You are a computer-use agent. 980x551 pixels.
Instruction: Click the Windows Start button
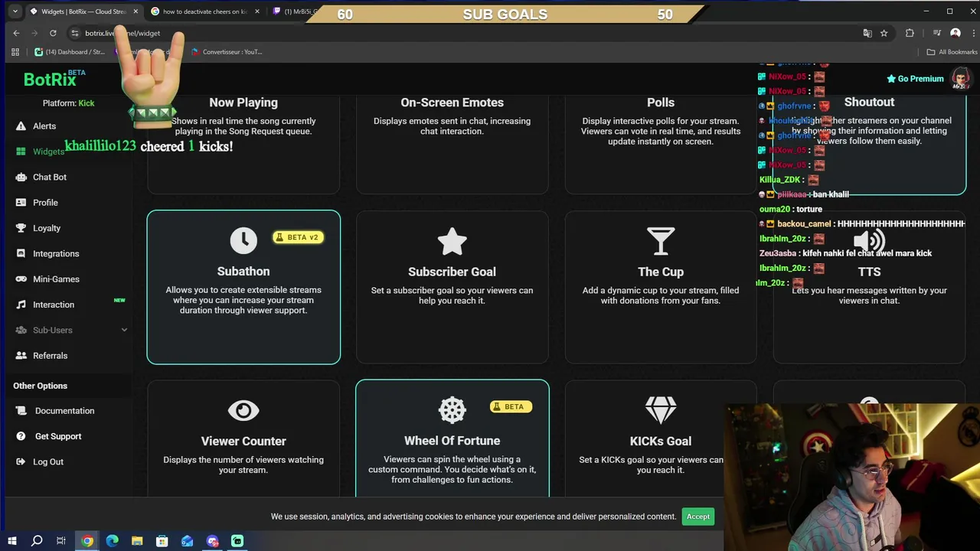click(x=11, y=541)
